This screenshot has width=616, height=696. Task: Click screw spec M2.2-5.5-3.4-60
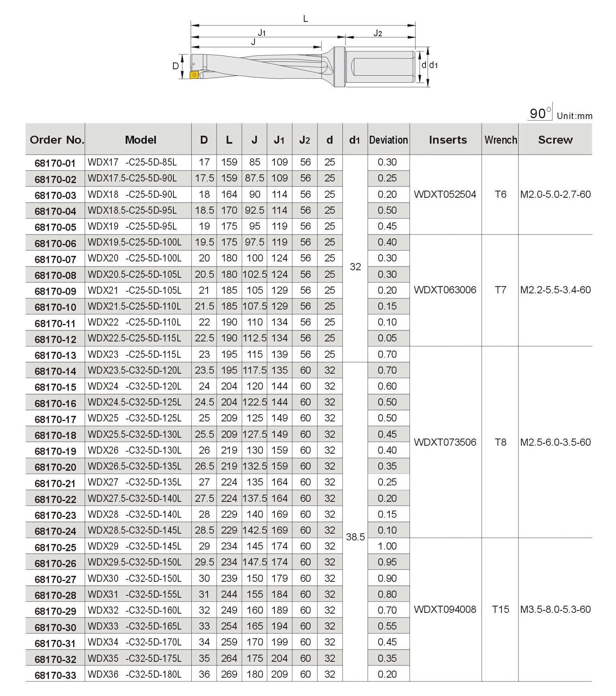[556, 290]
